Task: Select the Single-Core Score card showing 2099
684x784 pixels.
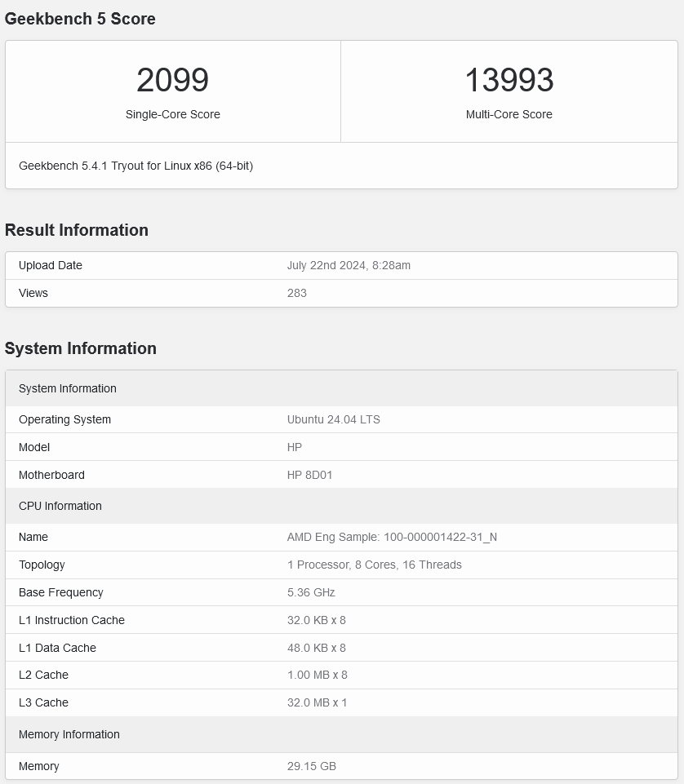Action: [x=173, y=90]
